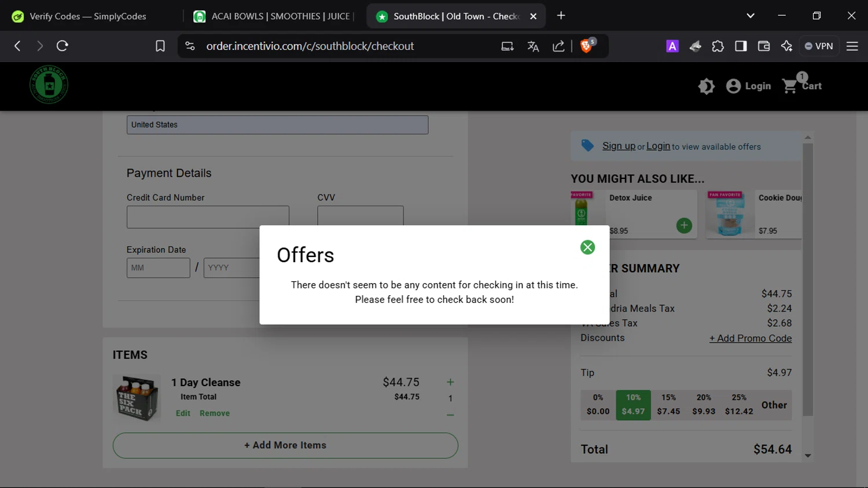Click order summary scroll up arrow
This screenshot has height=488, width=868.
click(x=808, y=138)
